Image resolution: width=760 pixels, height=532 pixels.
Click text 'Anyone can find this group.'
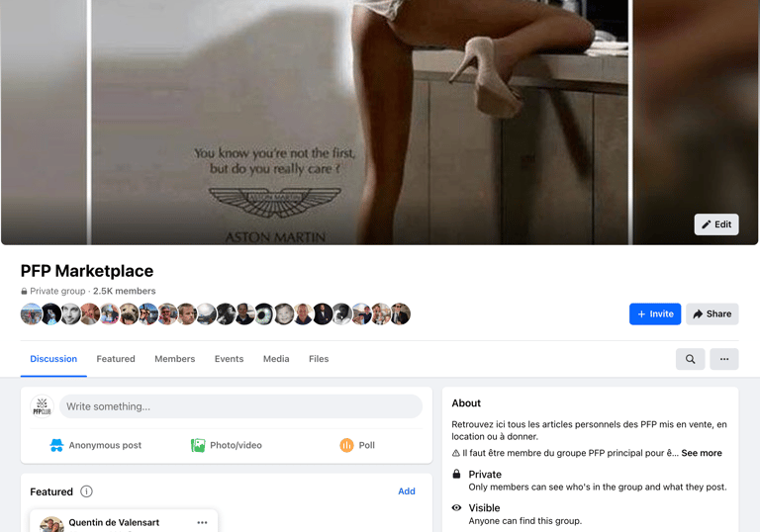click(524, 521)
